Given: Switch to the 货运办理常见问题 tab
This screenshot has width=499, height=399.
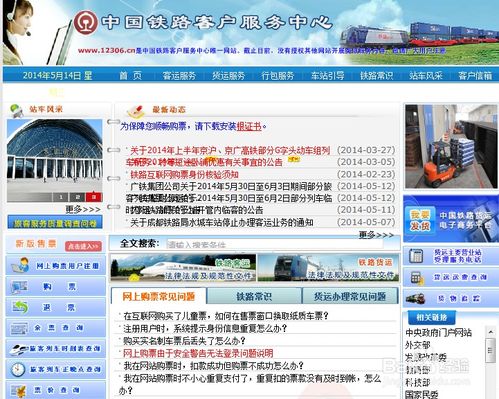Looking at the screenshot, I should click(x=350, y=296).
